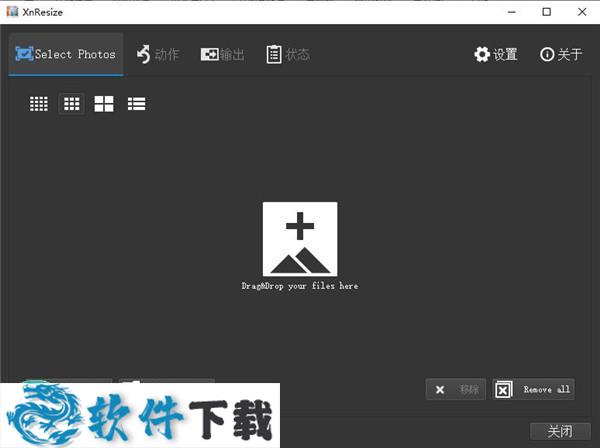
Task: Open 设置 settings
Action: (496, 54)
